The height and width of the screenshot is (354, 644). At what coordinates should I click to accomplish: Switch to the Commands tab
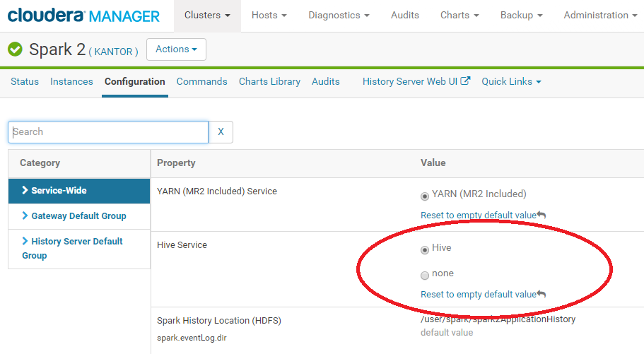point(201,81)
